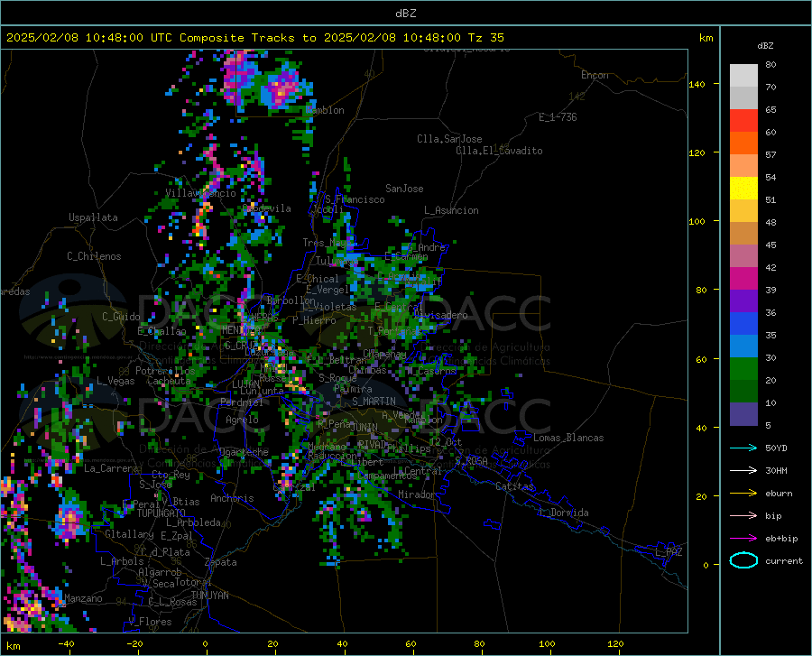The height and width of the screenshot is (656, 812).
Task: Click the E_1-736 map label
Action: pyautogui.click(x=558, y=117)
